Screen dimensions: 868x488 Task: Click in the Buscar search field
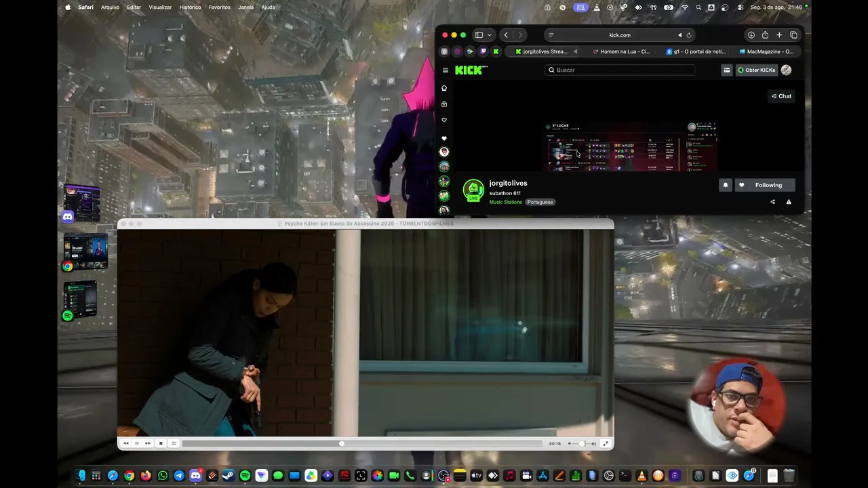pos(620,70)
